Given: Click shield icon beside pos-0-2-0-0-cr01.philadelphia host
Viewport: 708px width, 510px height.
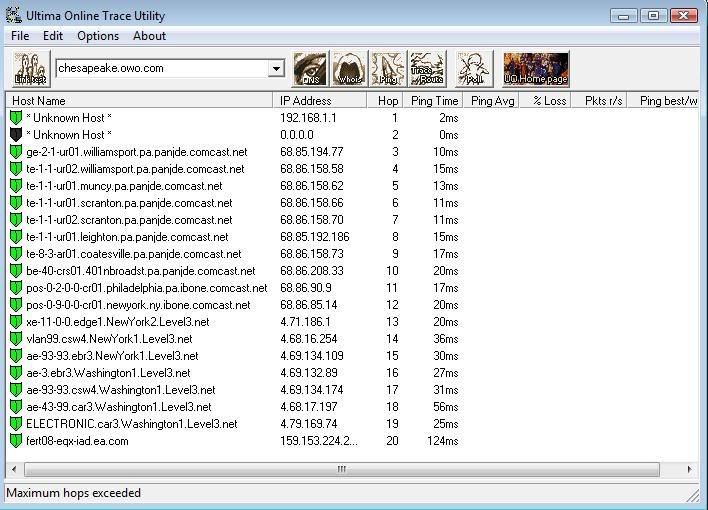Looking at the screenshot, I should (x=16, y=288).
